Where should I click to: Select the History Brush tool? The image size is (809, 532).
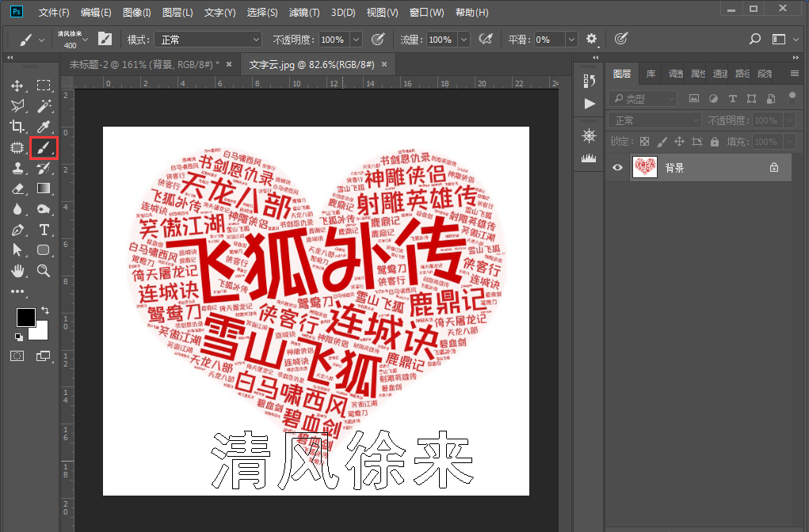pyautogui.click(x=44, y=168)
